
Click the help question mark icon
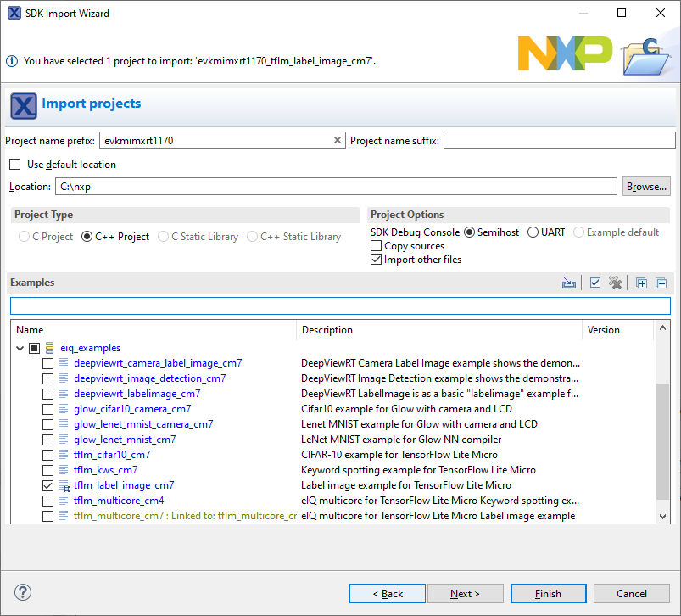[x=24, y=593]
